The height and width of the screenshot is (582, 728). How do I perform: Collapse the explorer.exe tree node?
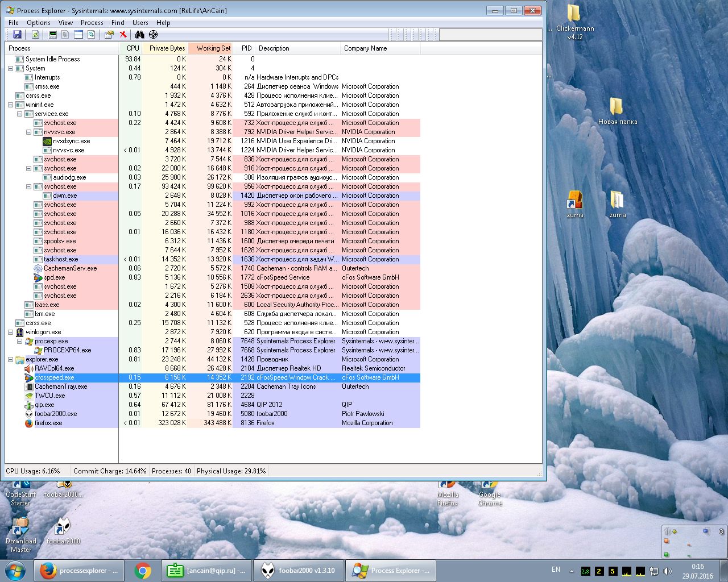(x=10, y=359)
